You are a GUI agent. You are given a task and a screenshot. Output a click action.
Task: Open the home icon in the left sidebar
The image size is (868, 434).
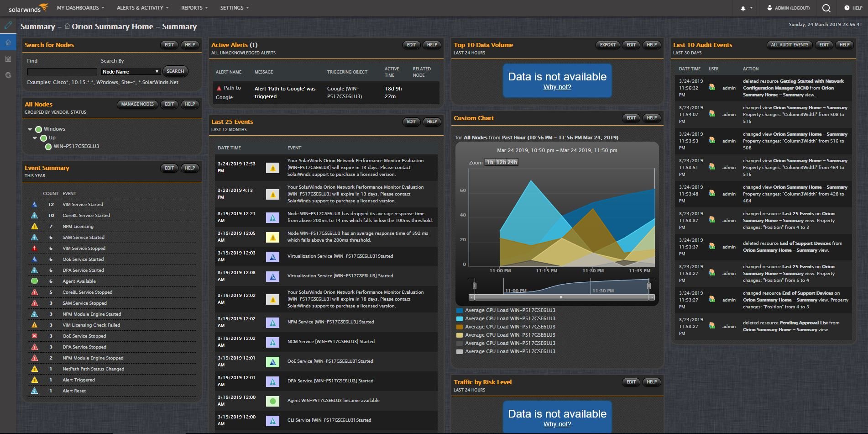coord(8,42)
